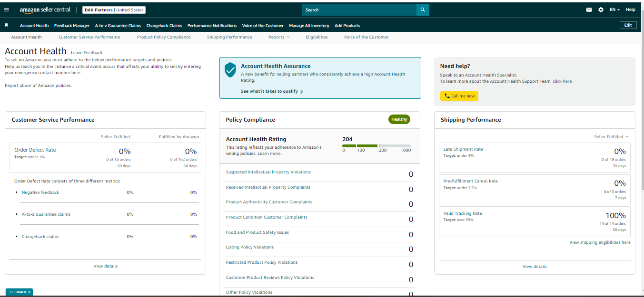Click the Account Health Support Team here link

[x=567, y=81]
